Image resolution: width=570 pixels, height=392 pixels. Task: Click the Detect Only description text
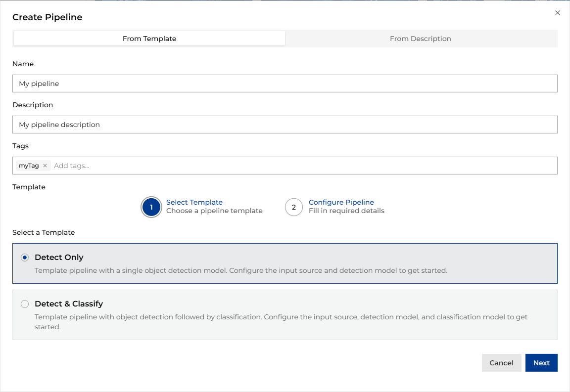[241, 270]
